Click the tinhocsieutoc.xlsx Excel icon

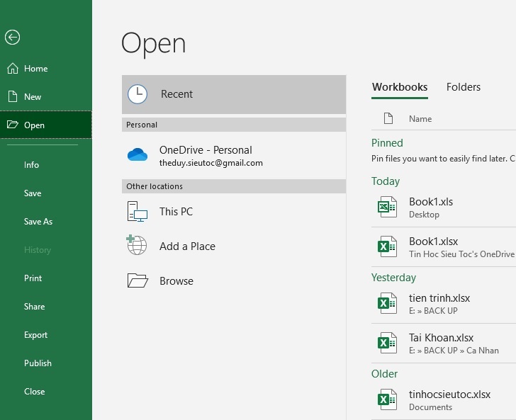[x=387, y=399]
